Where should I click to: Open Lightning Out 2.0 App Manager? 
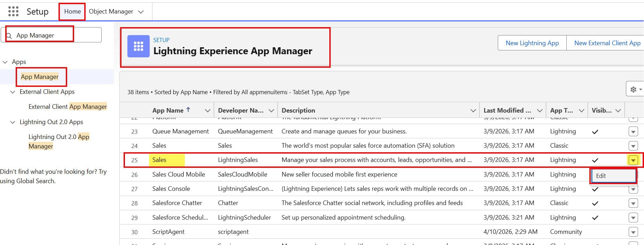(x=59, y=141)
